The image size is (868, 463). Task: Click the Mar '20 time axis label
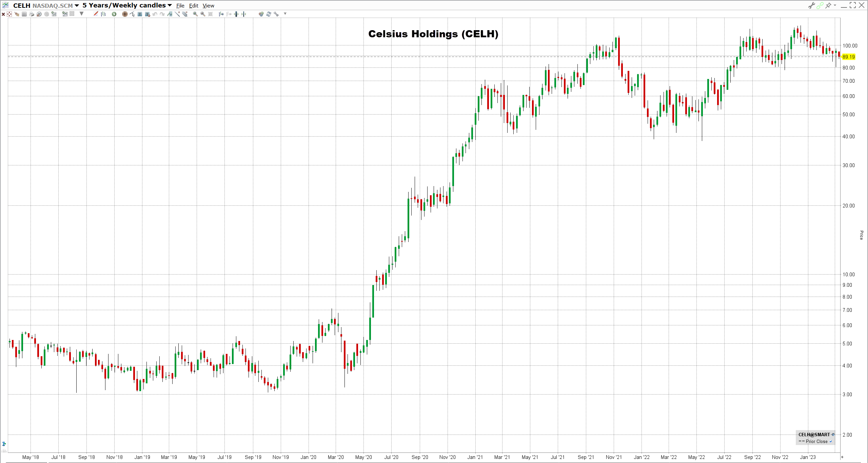coord(336,457)
